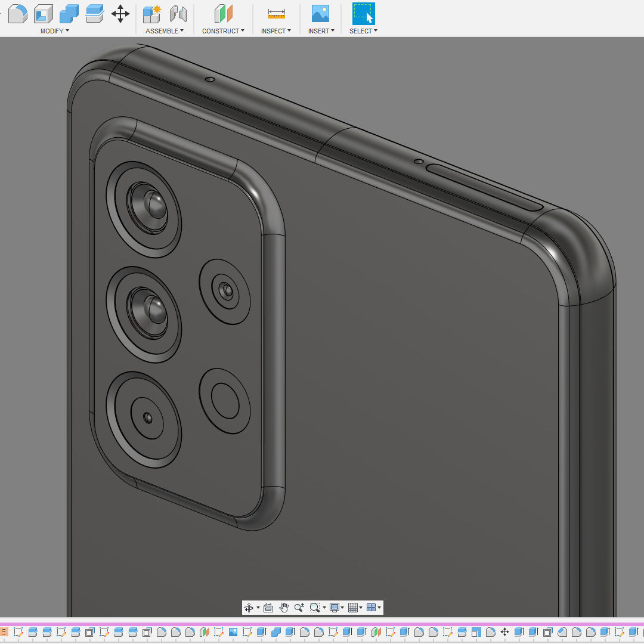Activate the Pan hand tool
644x644 pixels.
click(283, 608)
